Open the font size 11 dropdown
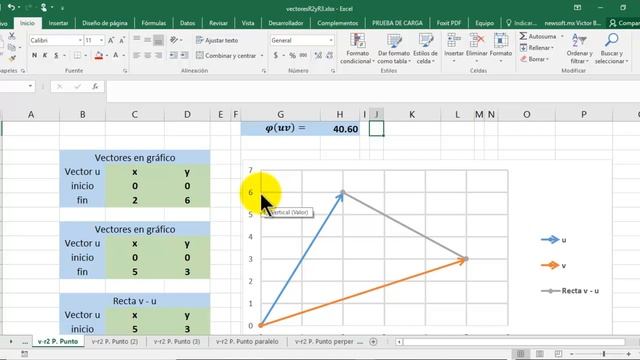Screen dimensions: 640x360 click(x=101, y=40)
